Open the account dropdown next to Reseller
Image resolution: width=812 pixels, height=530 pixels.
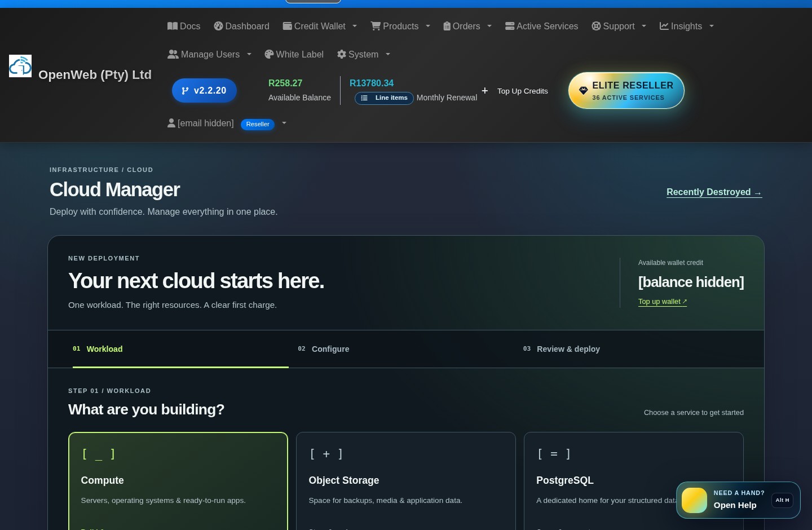click(x=284, y=123)
